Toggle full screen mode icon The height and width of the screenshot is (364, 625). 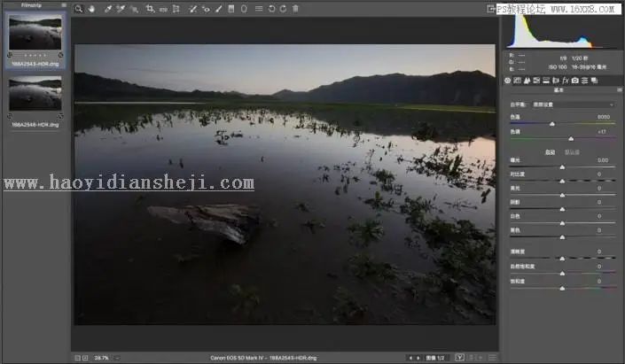tap(491, 9)
